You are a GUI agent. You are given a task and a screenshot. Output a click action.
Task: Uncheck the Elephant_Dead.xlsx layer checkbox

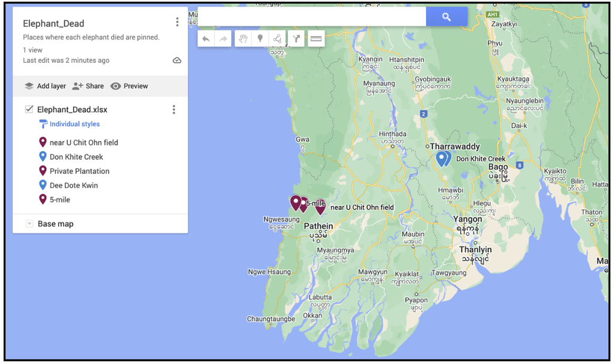point(29,109)
